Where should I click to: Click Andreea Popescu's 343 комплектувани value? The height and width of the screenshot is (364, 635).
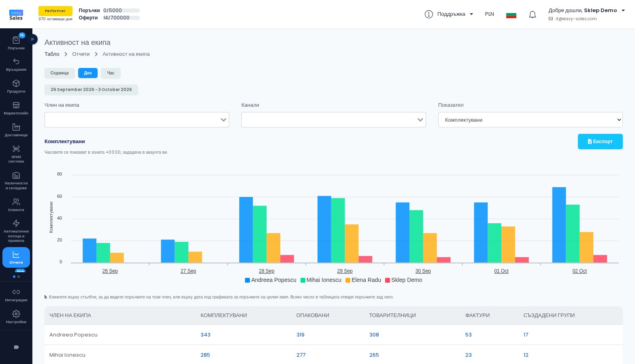[x=205, y=335]
